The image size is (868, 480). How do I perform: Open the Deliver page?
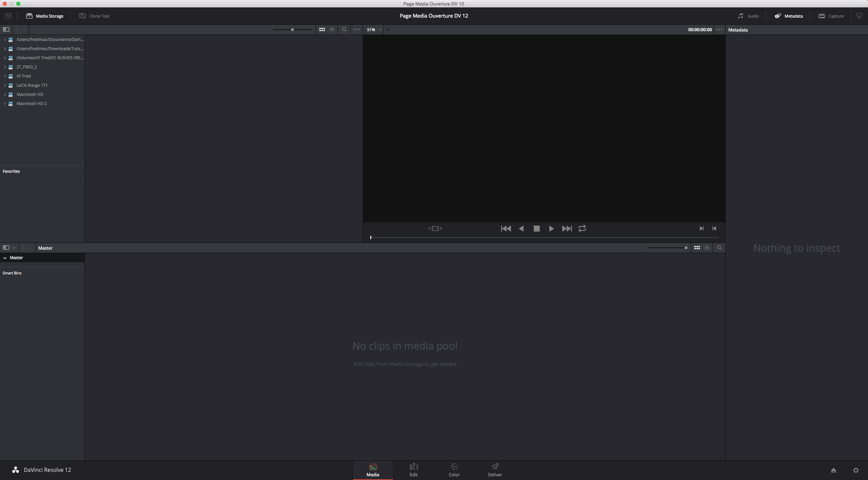494,470
